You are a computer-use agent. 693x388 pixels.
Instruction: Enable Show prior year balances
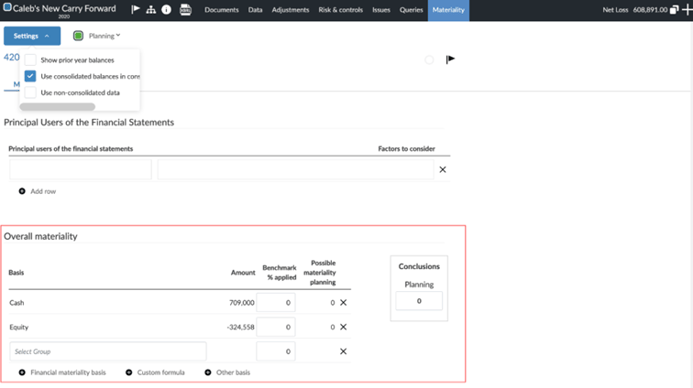30,60
